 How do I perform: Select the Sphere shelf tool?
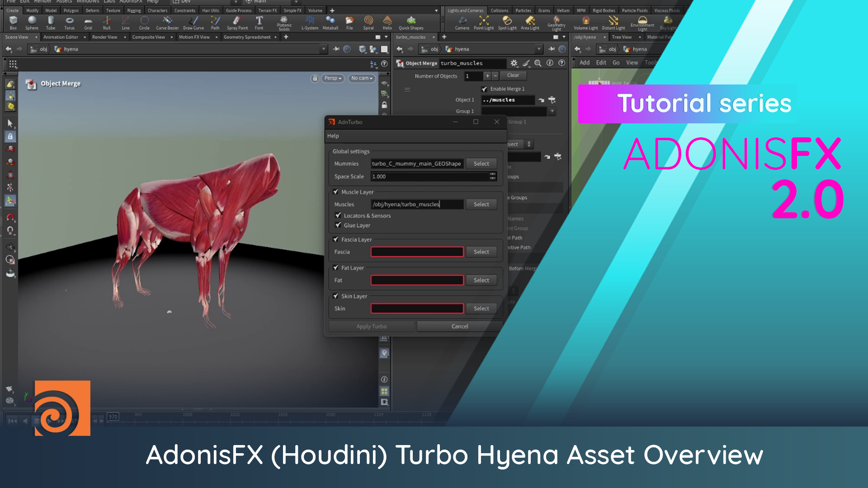[x=32, y=23]
